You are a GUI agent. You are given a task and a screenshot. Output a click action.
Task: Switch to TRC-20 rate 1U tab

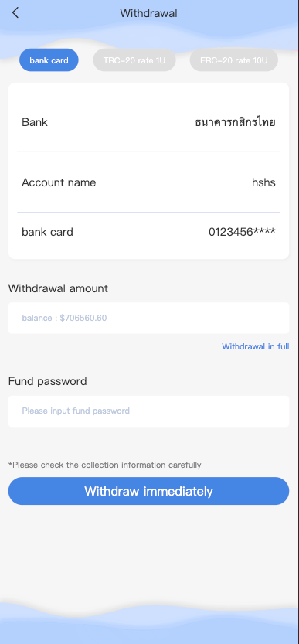click(134, 60)
